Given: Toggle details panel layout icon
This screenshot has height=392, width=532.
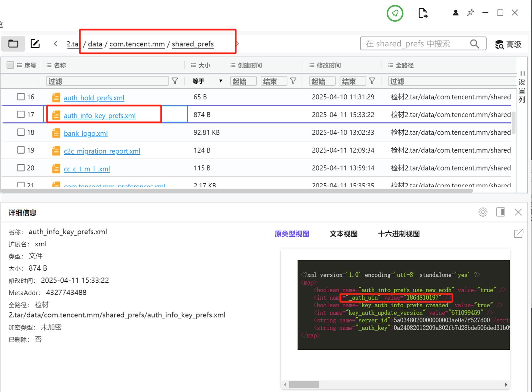Looking at the screenshot, I should [x=500, y=212].
